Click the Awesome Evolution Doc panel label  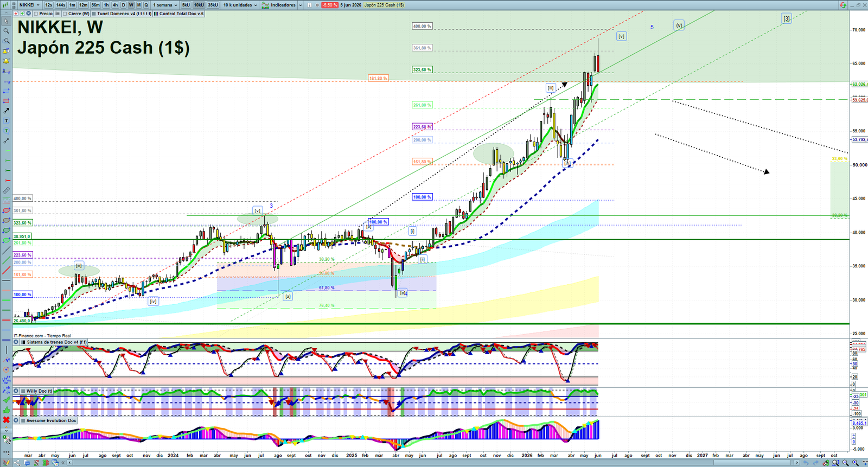point(52,420)
